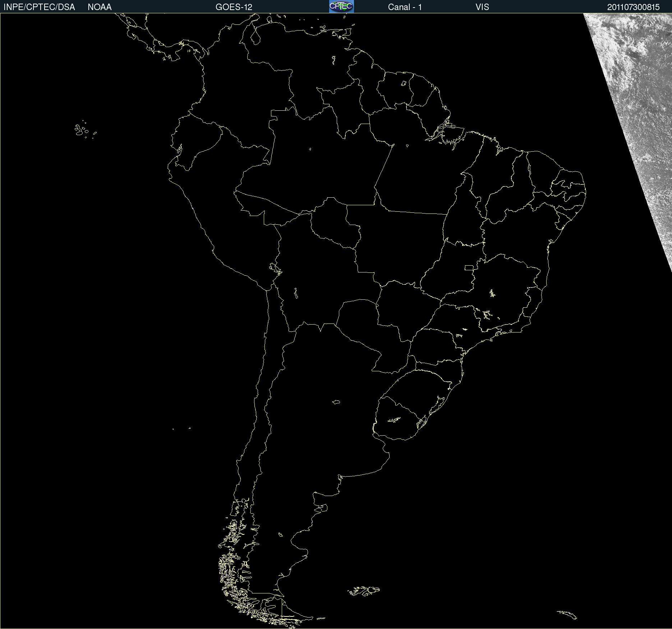Click the timestamp 201107300815
Screen dimensions: 672x629
click(x=634, y=7)
